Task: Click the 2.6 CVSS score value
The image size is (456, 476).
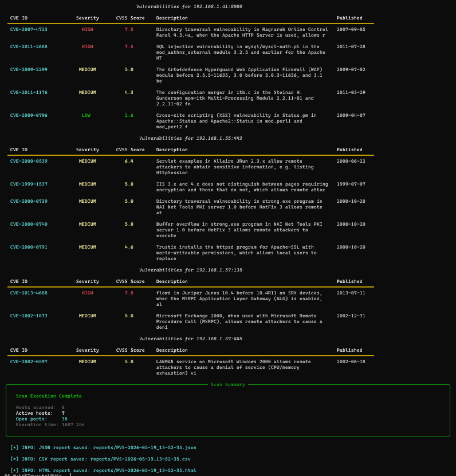Action: pyautogui.click(x=129, y=115)
